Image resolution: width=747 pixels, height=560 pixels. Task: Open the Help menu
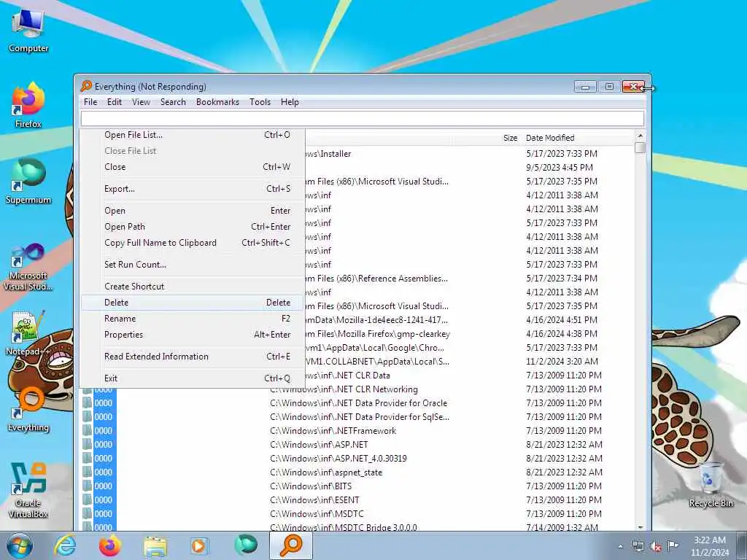click(290, 102)
